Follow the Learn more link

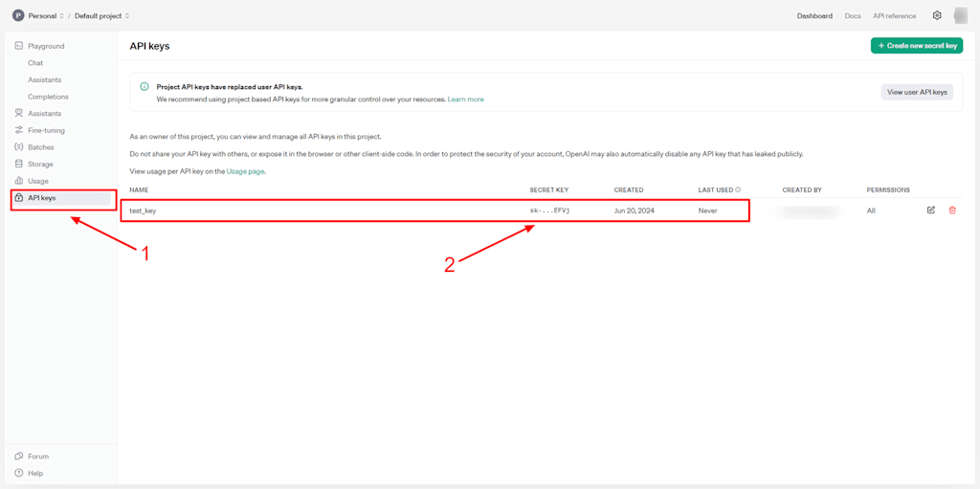click(466, 100)
